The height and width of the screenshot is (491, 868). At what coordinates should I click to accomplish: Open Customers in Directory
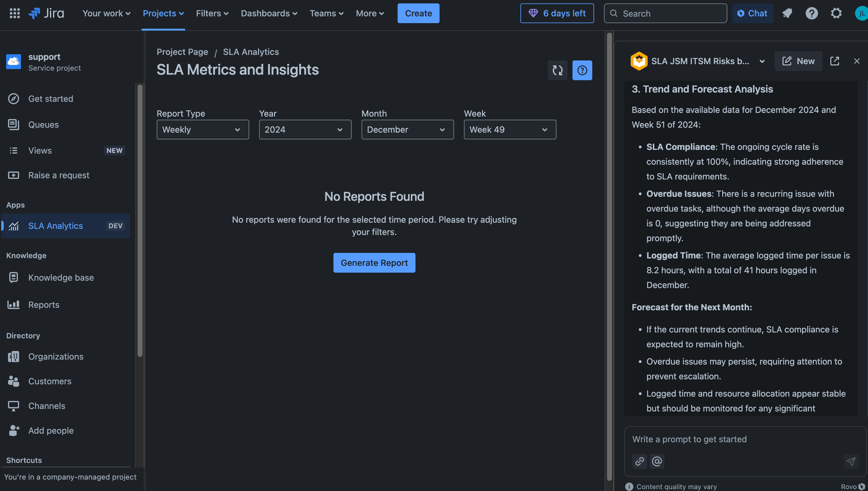tap(66, 381)
